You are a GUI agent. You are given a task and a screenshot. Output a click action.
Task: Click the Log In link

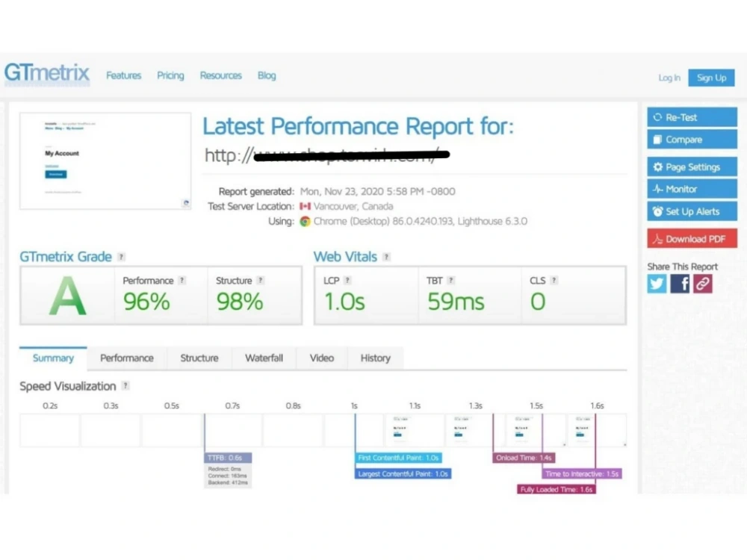[x=669, y=78]
